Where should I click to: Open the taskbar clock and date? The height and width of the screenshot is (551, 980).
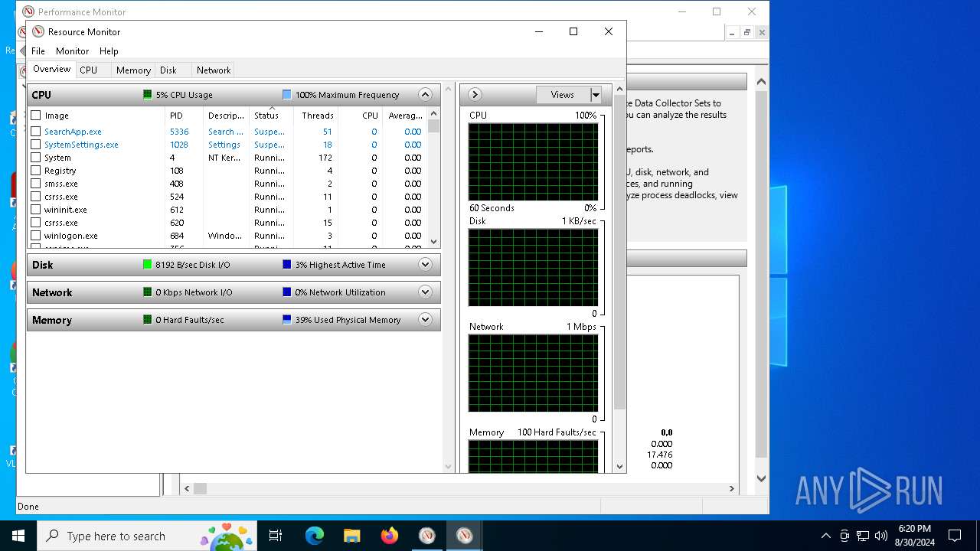(x=914, y=536)
